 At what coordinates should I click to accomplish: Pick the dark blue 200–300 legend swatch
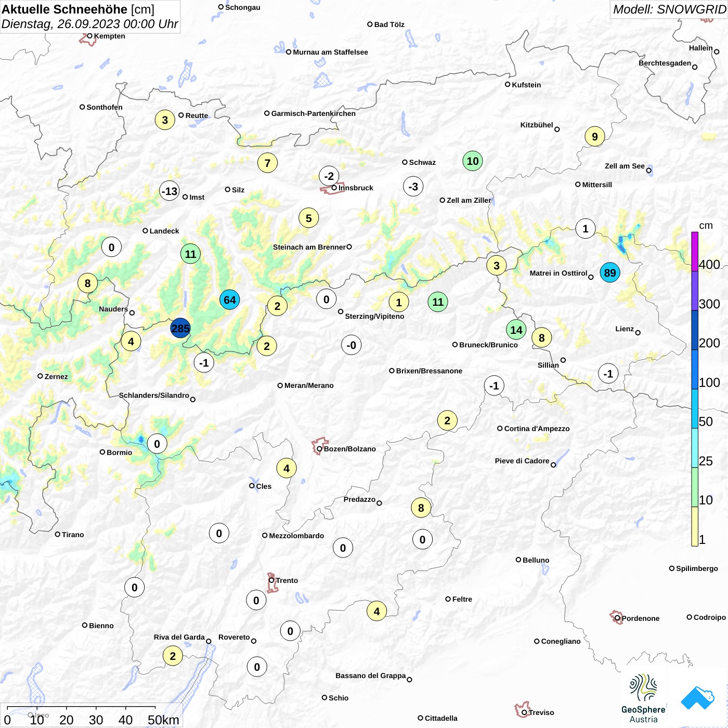(695, 330)
